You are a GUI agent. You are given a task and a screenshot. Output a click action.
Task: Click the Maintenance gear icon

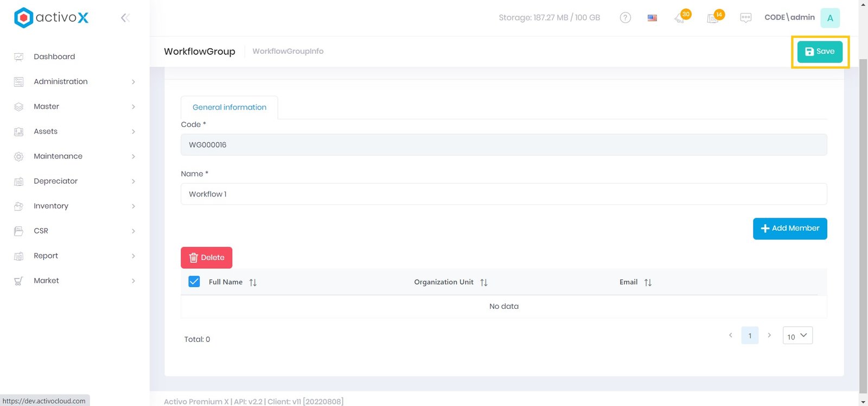point(18,156)
